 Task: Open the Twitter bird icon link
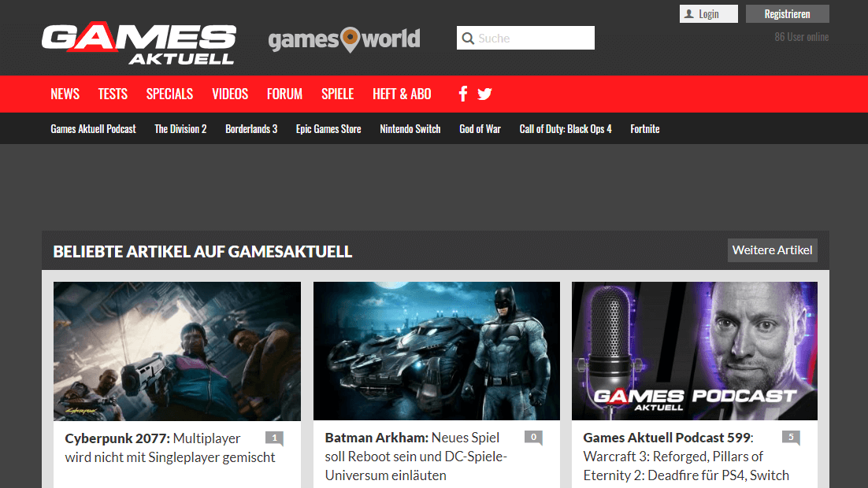pos(484,94)
